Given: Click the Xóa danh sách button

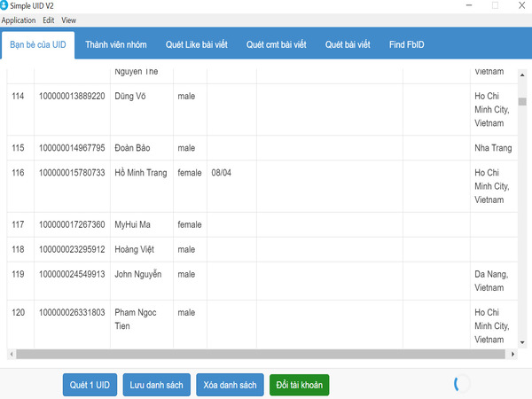Looking at the screenshot, I should point(230,385).
